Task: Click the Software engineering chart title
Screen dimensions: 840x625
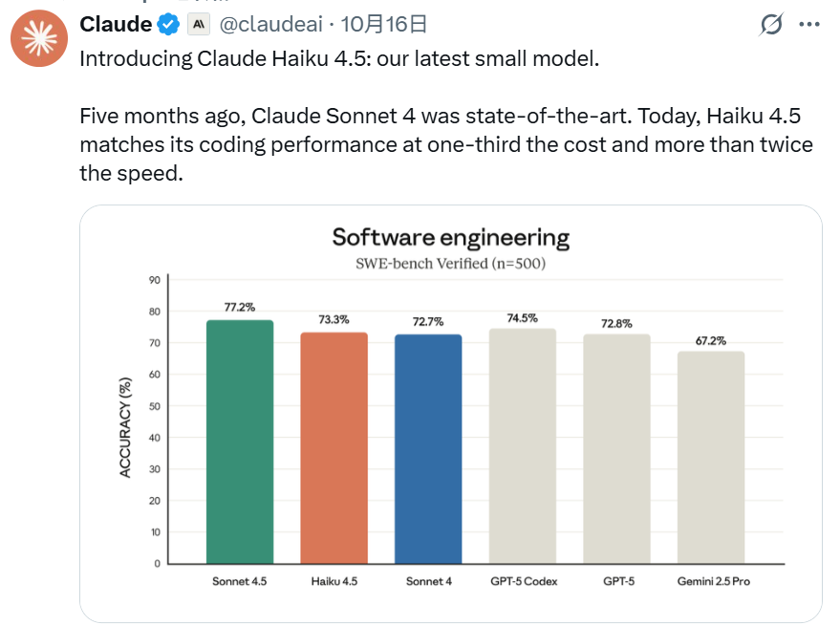Action: point(450,238)
